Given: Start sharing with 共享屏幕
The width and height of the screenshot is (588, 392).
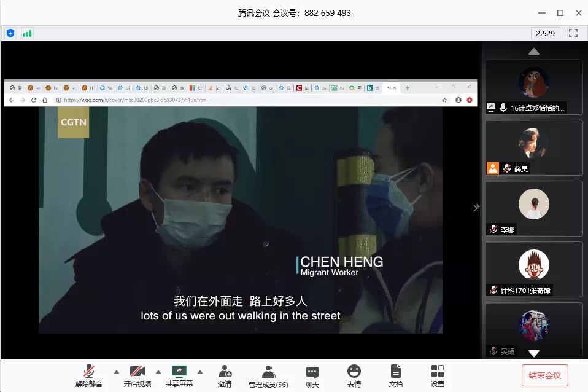Looking at the screenshot, I should (x=179, y=375).
